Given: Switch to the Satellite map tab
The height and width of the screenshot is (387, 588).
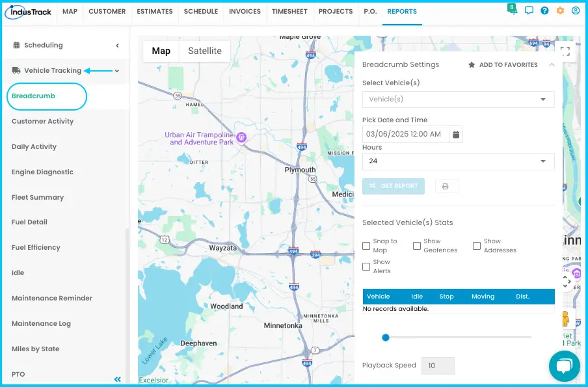Looking at the screenshot, I should tap(205, 51).
